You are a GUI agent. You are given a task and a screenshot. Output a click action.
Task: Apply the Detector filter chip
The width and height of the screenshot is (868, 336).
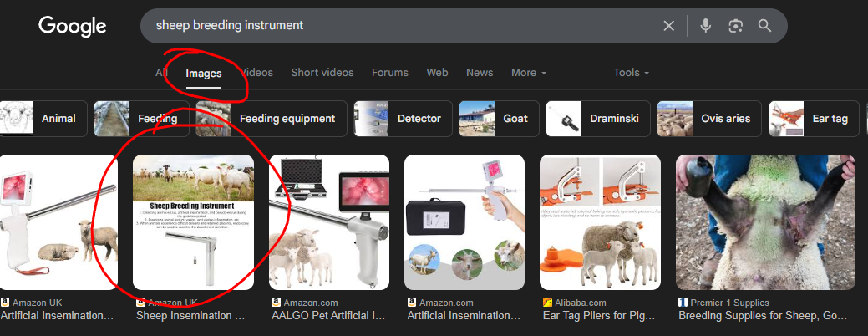click(x=403, y=119)
